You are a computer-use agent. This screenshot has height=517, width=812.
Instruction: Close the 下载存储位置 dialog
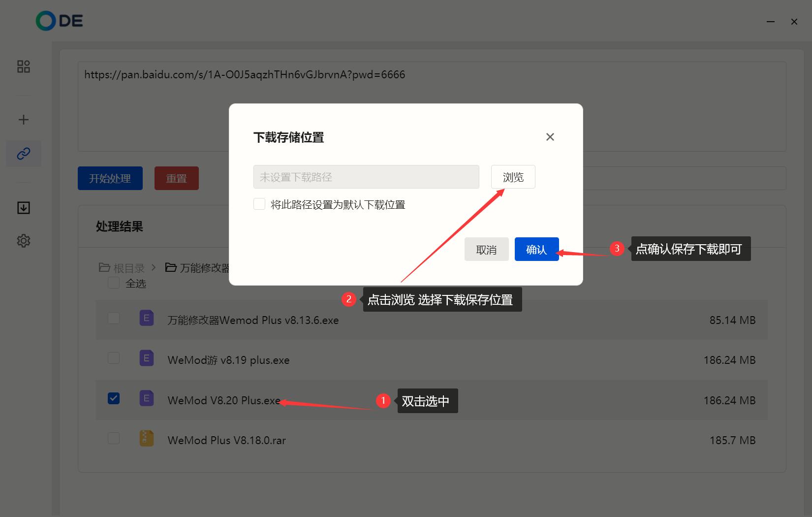[x=550, y=137]
